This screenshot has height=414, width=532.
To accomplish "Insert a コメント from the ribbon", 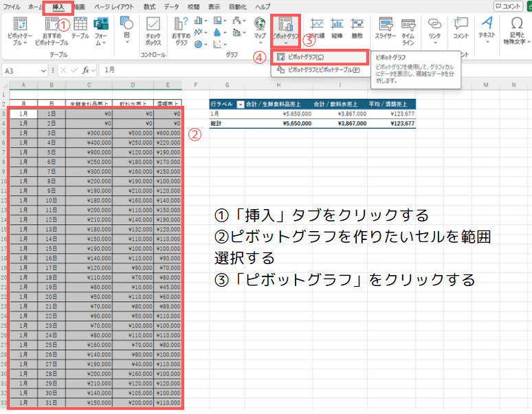I will click(x=461, y=28).
